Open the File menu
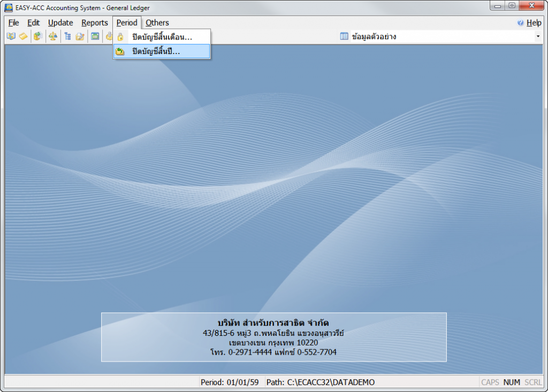This screenshot has height=392, width=548. tap(13, 22)
